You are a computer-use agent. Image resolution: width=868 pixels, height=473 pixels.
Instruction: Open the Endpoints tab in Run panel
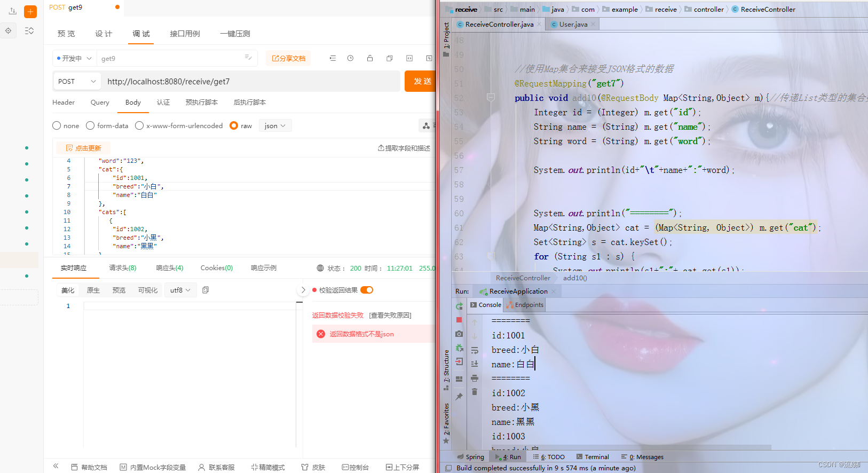click(x=525, y=305)
